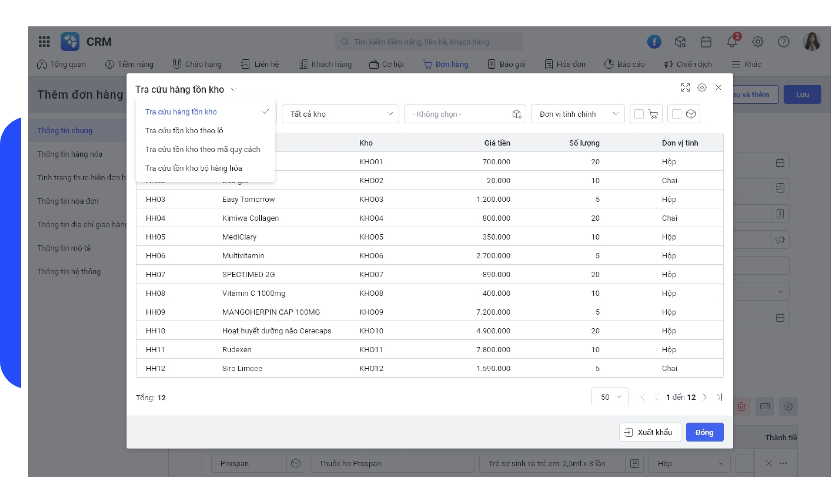Click the HH06 Multivitamin row
This screenshot has width=838, height=504.
340,256
